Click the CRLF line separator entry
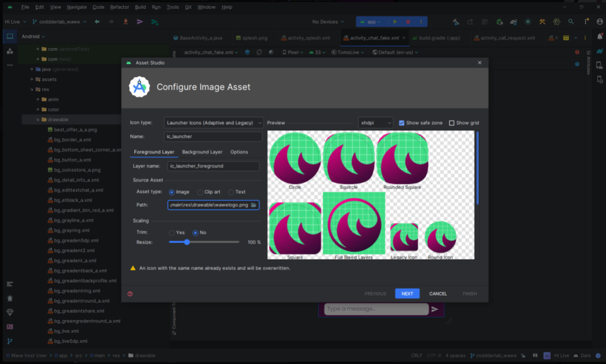The width and height of the screenshot is (606, 364). tap(416, 356)
